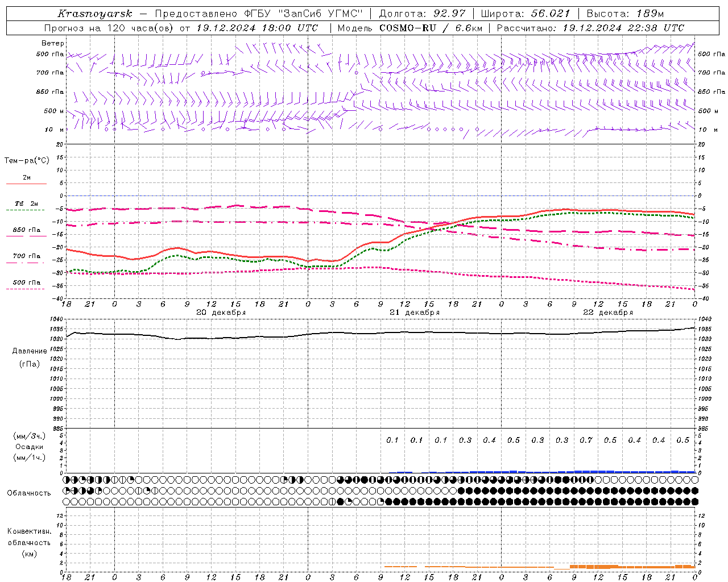This screenshot has width=728, height=582.
Task: Select the "Осадки" precipitation label
Action: pos(30,447)
